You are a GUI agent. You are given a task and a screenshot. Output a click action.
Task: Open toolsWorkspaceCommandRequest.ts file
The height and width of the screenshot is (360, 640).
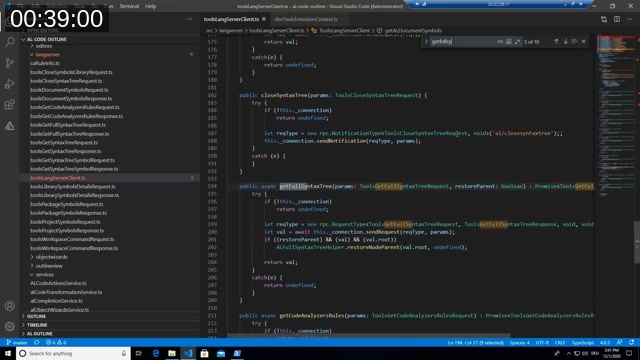tap(72, 239)
